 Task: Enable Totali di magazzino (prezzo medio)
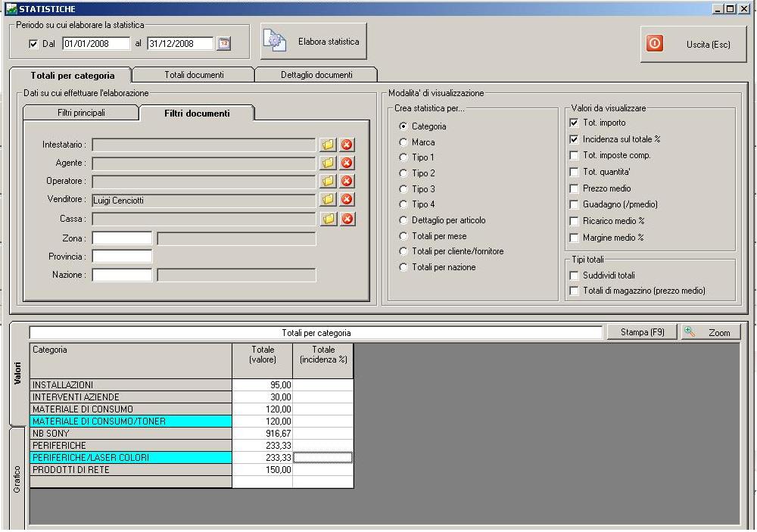(x=574, y=291)
